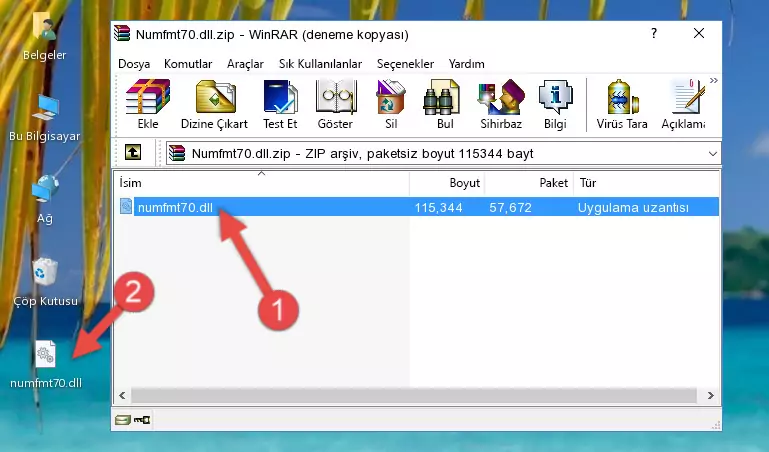Select Çöp Kutusu recycle bin
This screenshot has width=769, height=452.
click(x=45, y=283)
